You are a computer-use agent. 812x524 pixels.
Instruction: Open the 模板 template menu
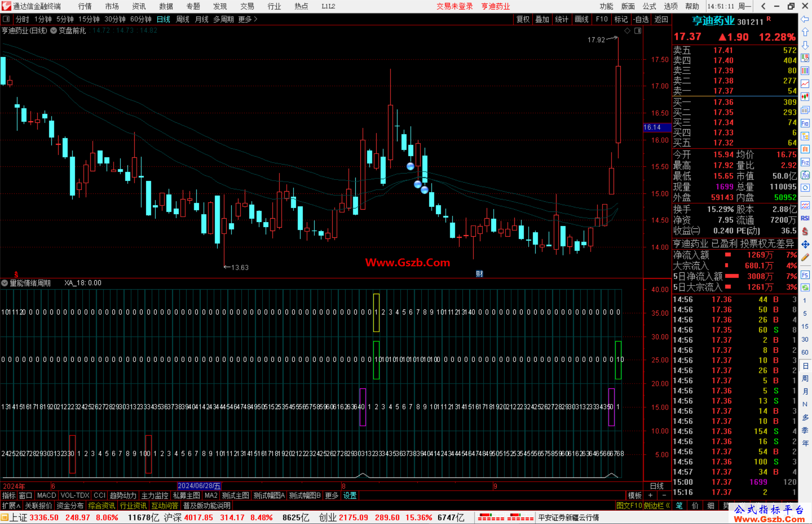pos(635,495)
